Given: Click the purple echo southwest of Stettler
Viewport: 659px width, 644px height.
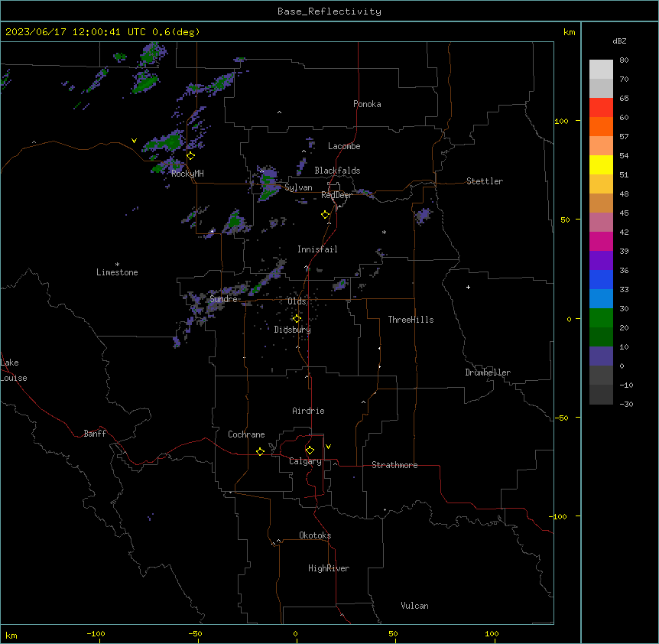Looking at the screenshot, I should (424, 216).
